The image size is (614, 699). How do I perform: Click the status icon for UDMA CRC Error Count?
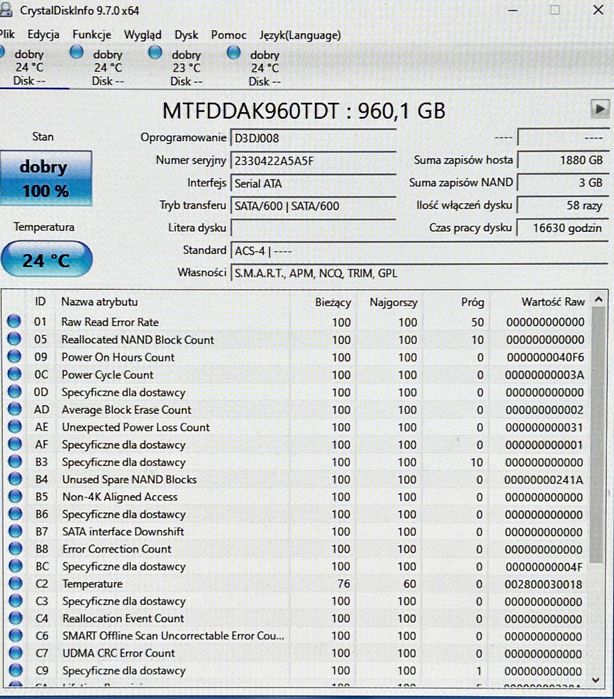16,652
